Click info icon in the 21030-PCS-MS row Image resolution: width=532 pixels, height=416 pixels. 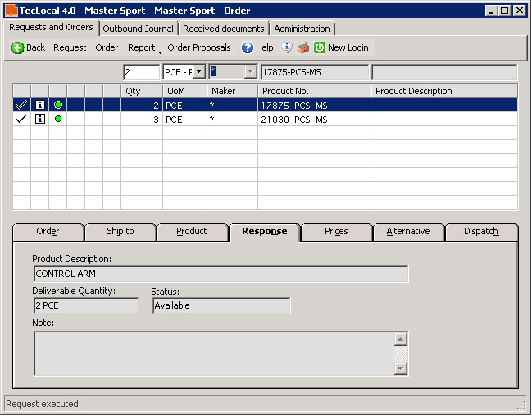coord(39,120)
